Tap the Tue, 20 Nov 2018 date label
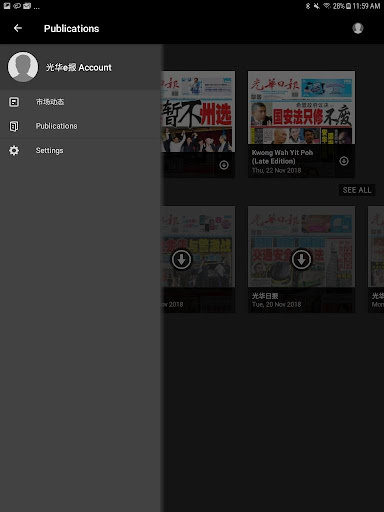 tap(276, 305)
